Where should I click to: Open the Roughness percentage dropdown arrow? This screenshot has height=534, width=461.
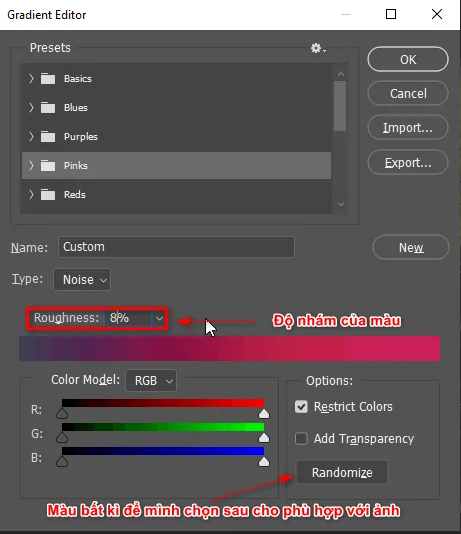[x=159, y=318]
